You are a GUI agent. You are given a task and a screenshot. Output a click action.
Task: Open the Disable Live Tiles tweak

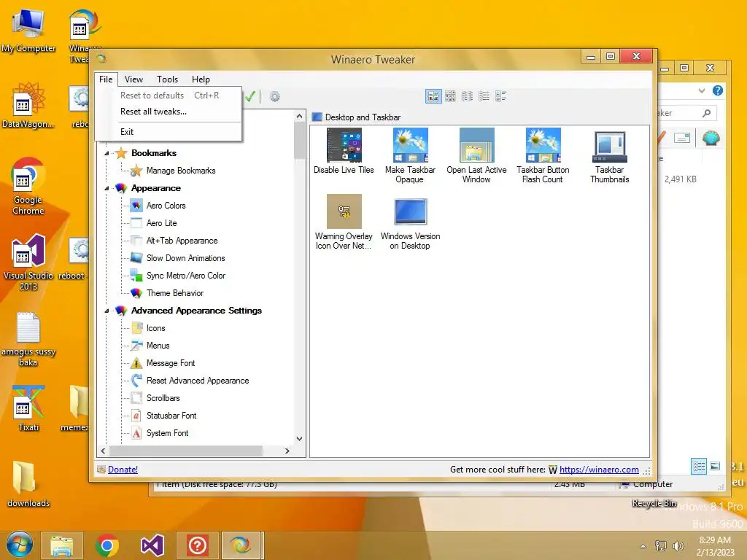coord(344,152)
